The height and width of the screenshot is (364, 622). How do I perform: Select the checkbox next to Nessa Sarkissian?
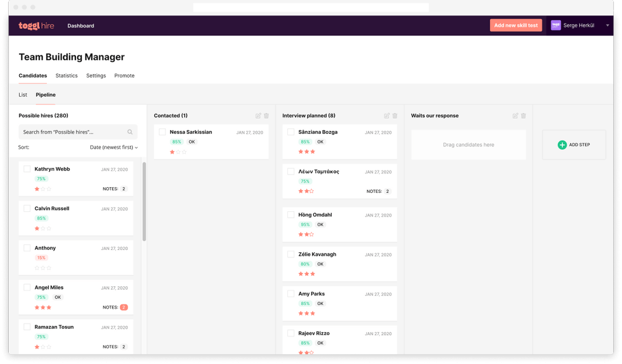coord(162,131)
